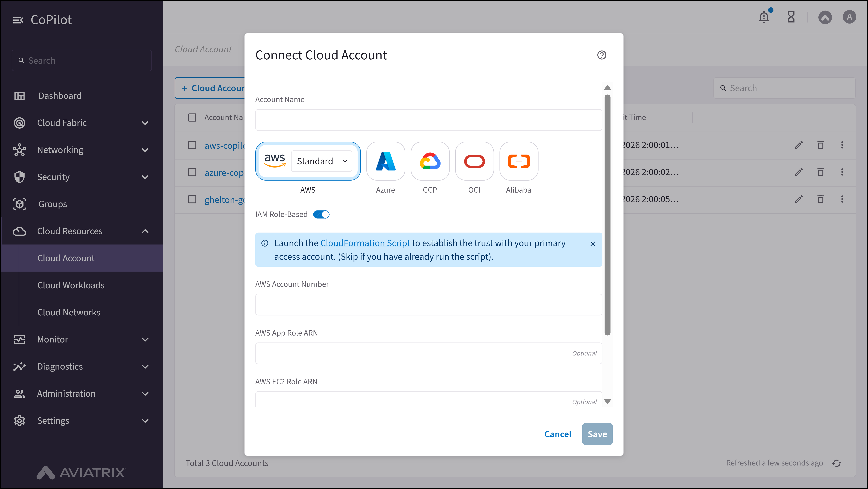The image size is (868, 489).
Task: Select the OCI provider icon
Action: [474, 161]
